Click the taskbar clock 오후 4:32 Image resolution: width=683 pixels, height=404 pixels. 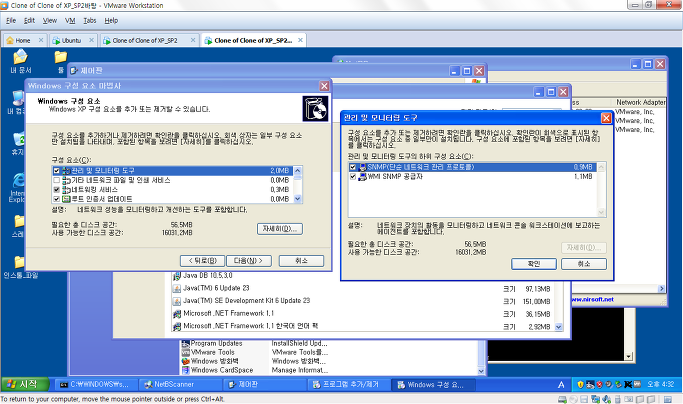tap(660, 384)
